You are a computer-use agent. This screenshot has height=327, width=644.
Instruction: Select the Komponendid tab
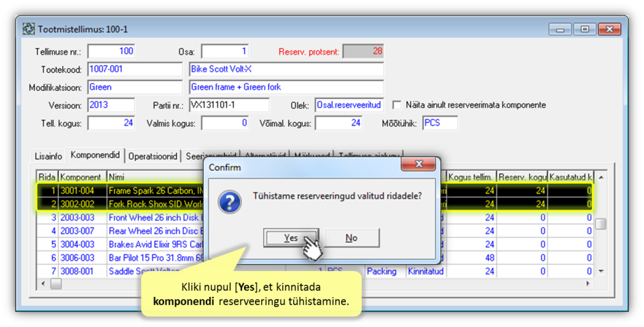pyautogui.click(x=95, y=155)
